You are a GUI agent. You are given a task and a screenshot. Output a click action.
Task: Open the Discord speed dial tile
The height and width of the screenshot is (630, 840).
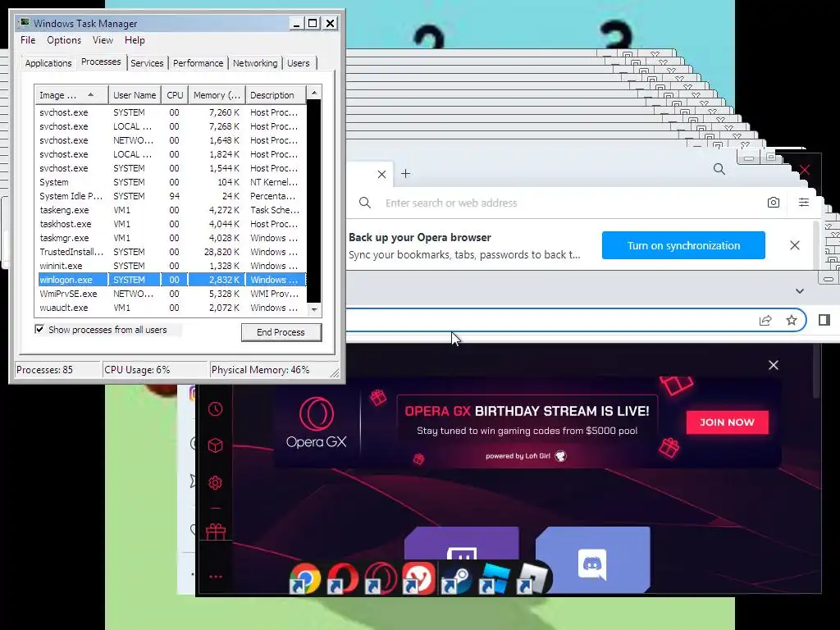592,559
